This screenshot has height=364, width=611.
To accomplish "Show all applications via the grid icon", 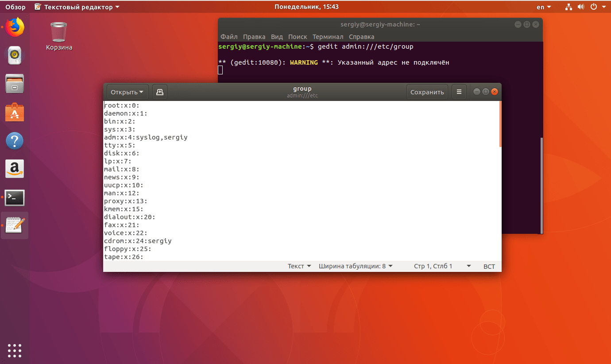I will click(15, 350).
